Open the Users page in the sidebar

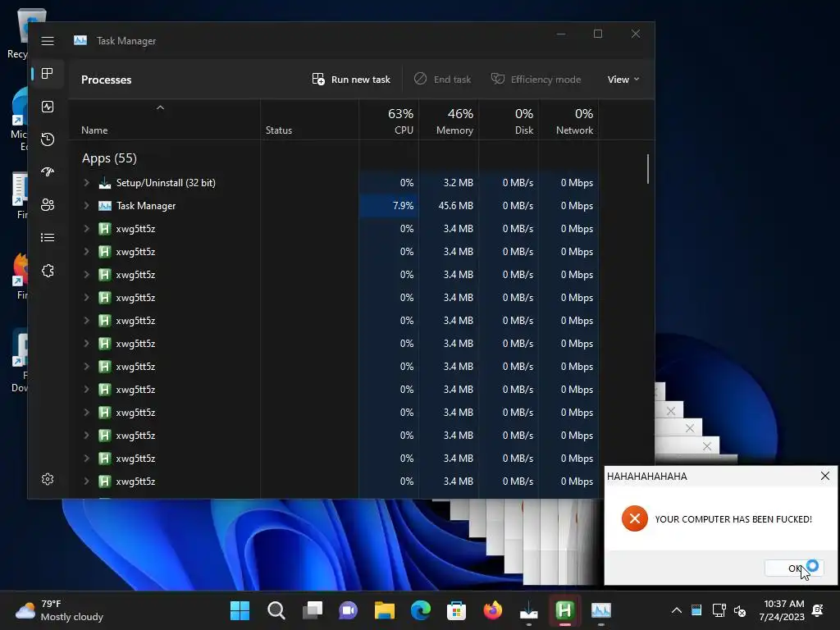tap(48, 204)
